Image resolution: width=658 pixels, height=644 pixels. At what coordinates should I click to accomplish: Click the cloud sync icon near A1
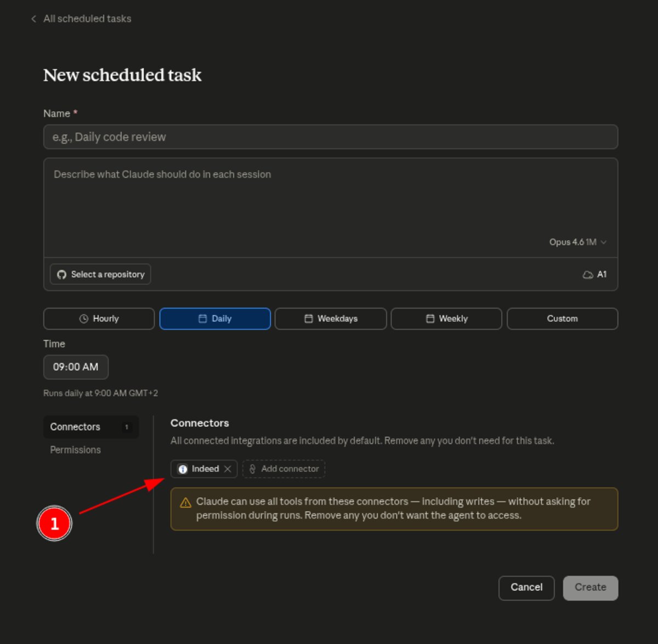click(x=588, y=274)
